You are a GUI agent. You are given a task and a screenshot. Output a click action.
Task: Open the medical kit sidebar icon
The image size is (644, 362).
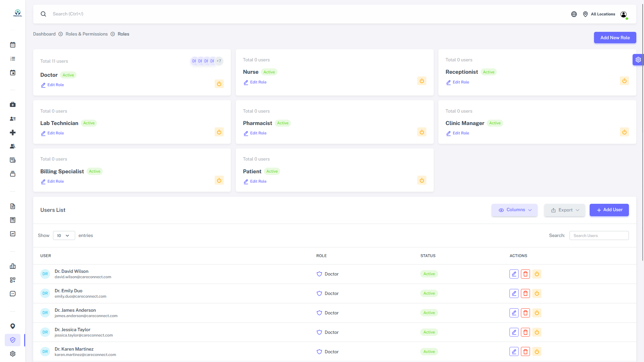pyautogui.click(x=13, y=105)
